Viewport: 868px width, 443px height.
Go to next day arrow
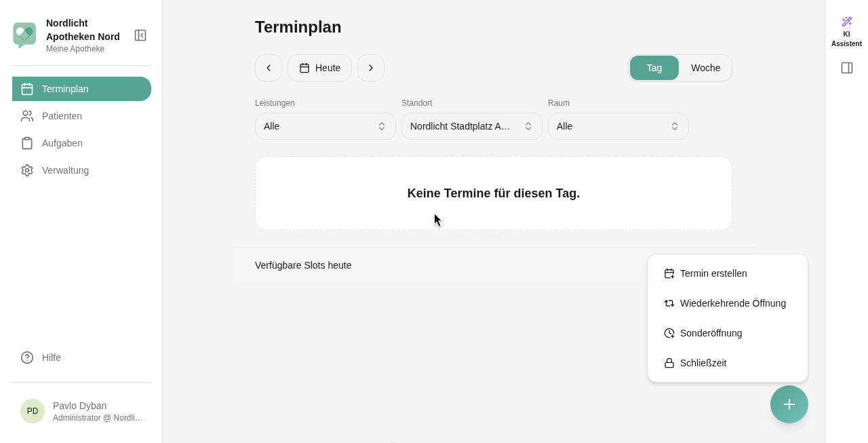click(371, 68)
